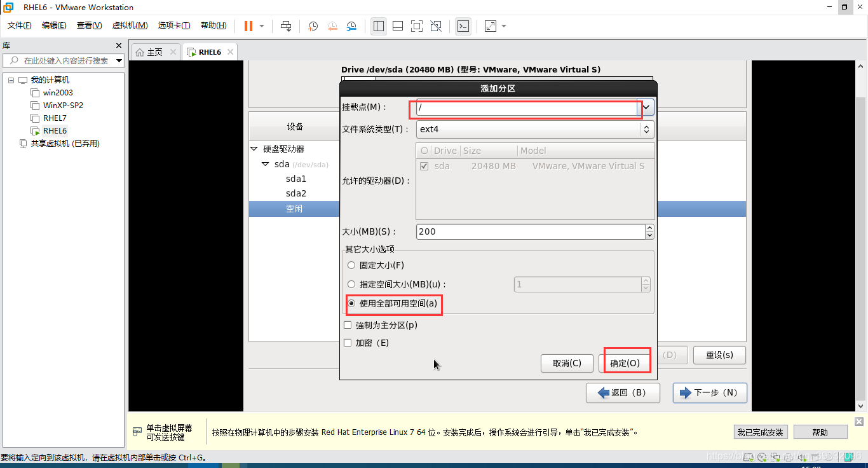This screenshot has height=468, width=868.
Task: Open the 虚拟机(M) menu
Action: tap(130, 25)
